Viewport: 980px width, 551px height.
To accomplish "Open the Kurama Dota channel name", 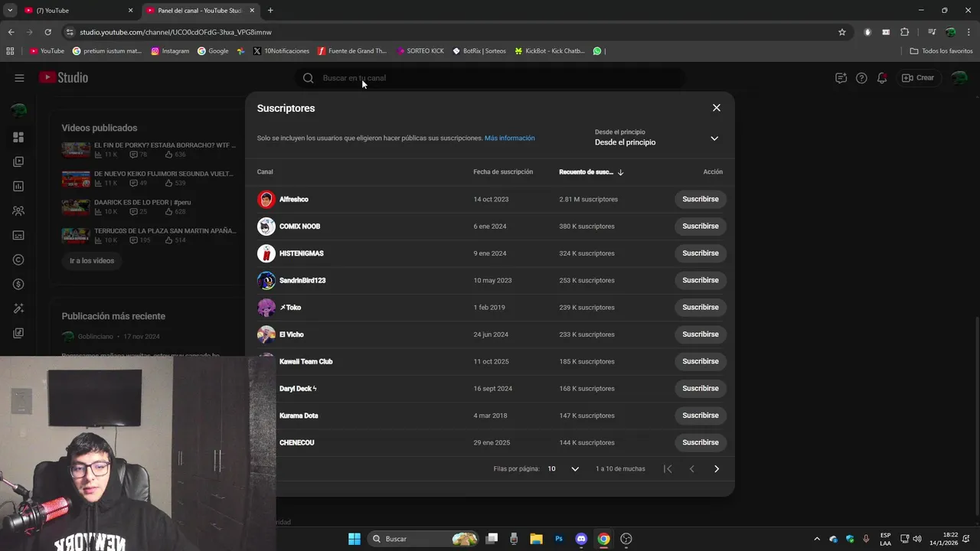I will [x=299, y=416].
